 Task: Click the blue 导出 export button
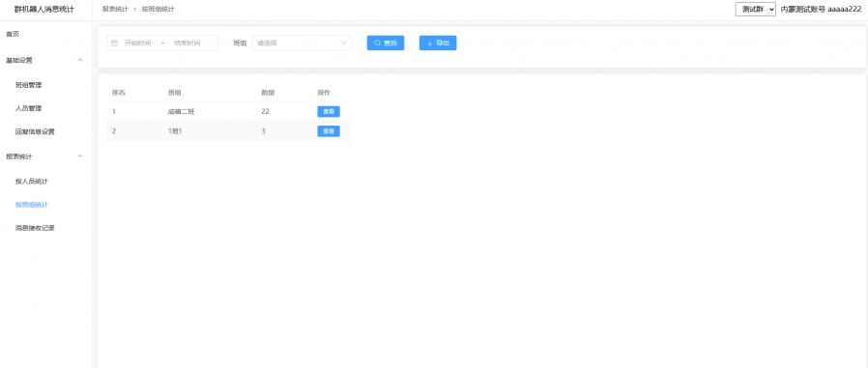coord(438,43)
